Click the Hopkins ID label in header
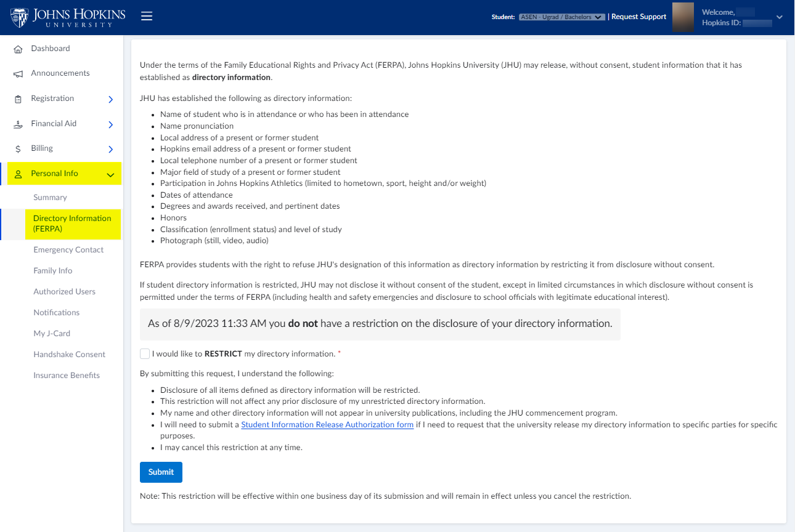 click(721, 23)
